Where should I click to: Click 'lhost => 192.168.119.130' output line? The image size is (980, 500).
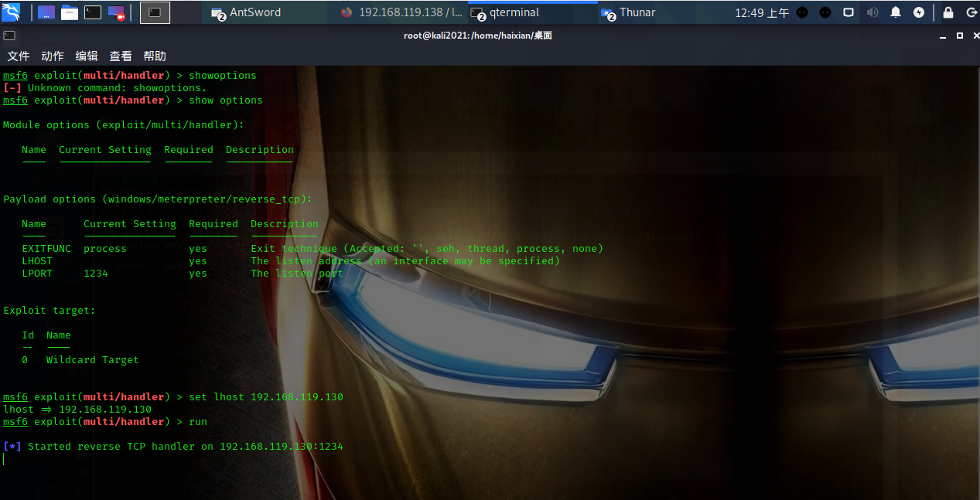click(77, 410)
